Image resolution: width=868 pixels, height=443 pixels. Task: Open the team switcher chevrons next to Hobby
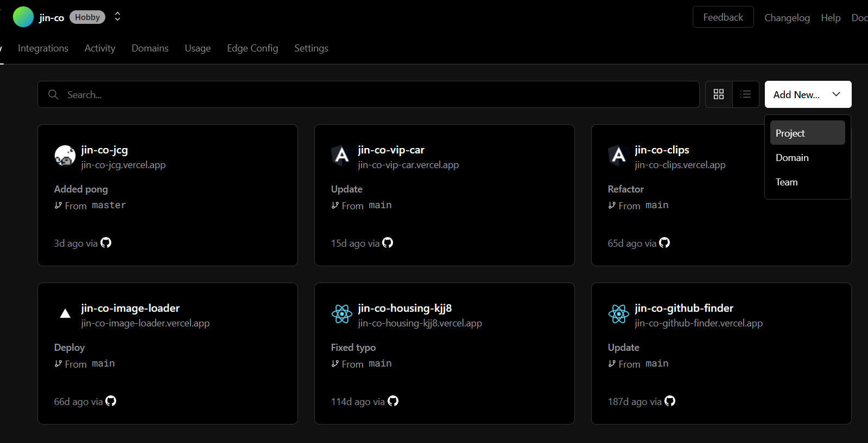pos(117,17)
